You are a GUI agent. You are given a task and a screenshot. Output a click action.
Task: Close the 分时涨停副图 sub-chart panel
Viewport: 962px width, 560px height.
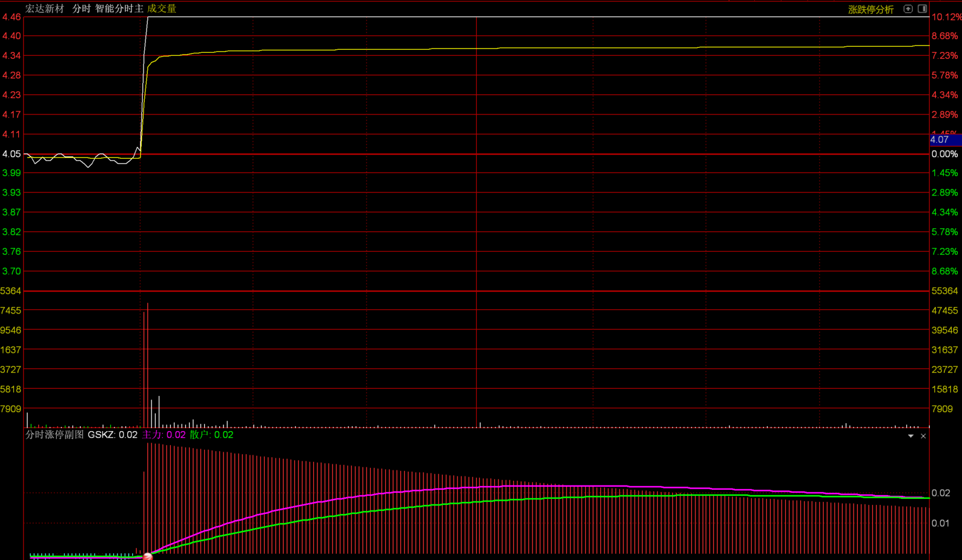923,436
